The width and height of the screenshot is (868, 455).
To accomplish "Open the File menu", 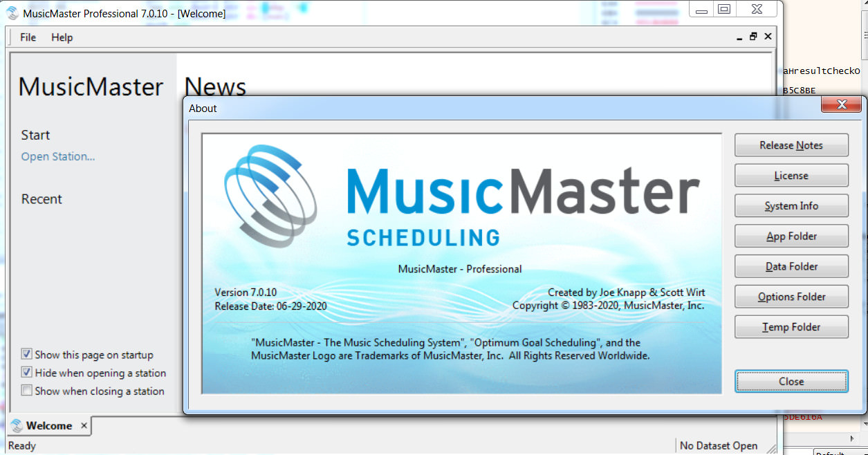I will (28, 37).
